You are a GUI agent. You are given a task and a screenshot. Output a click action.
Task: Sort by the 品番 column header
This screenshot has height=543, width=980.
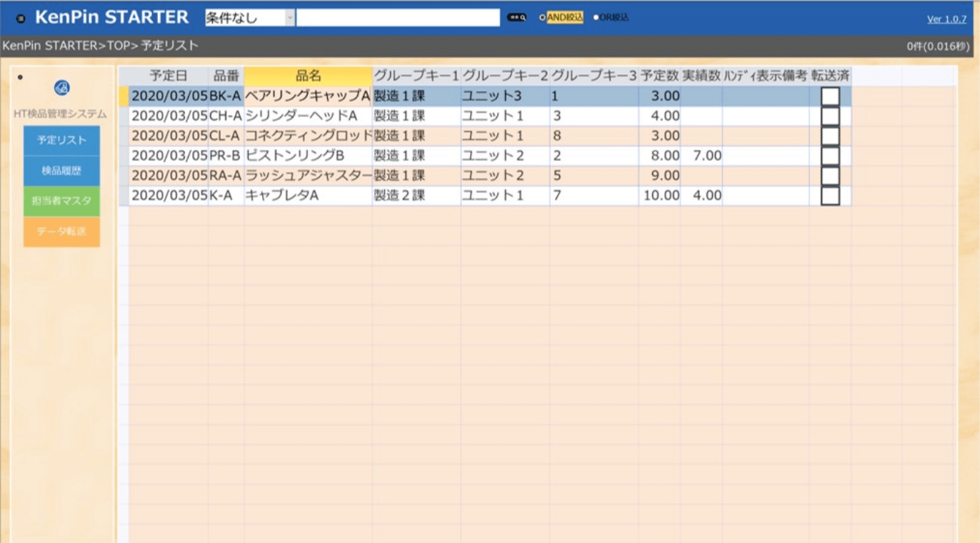coord(226,76)
